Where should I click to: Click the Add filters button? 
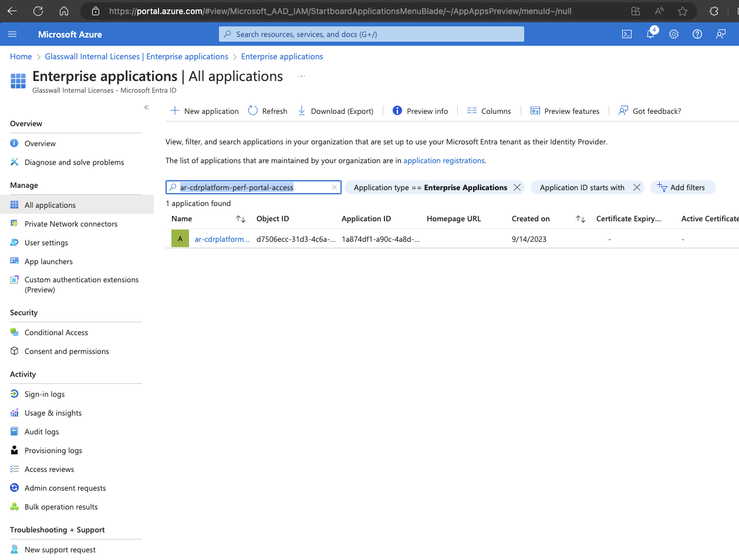(682, 187)
